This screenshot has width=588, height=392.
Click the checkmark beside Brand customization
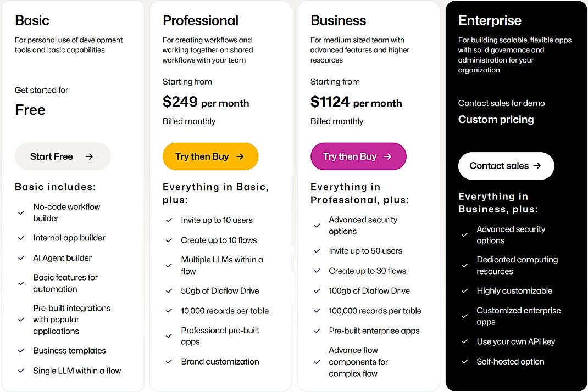click(x=169, y=361)
